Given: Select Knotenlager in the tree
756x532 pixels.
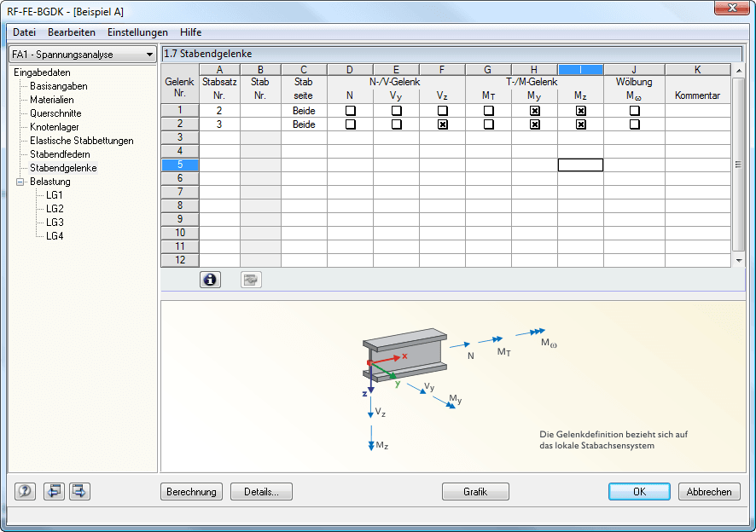Looking at the screenshot, I should point(54,127).
